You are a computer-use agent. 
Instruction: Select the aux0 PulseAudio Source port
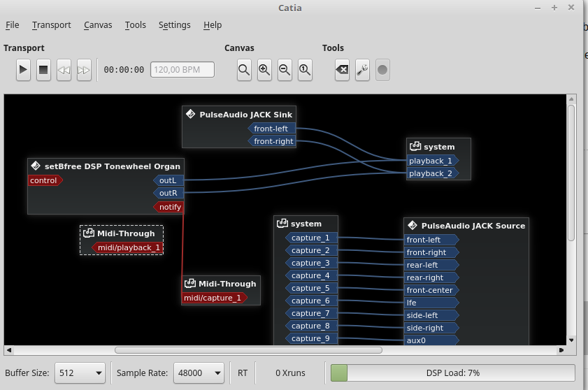pos(431,340)
